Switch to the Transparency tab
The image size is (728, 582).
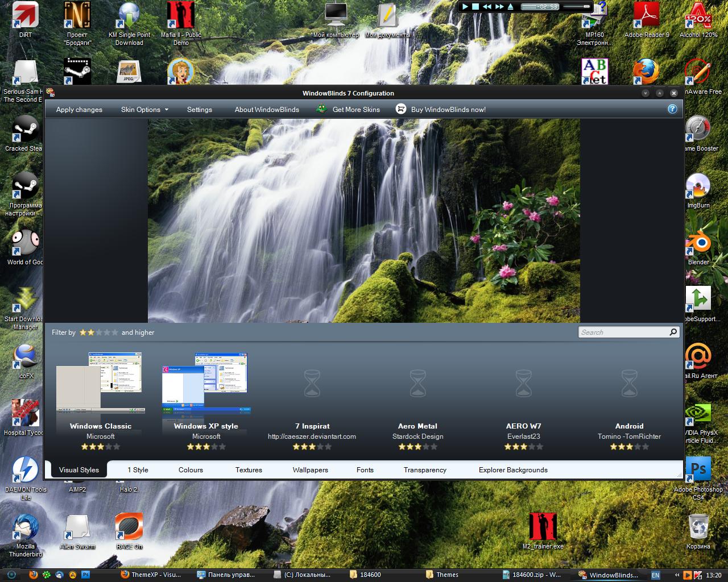coord(425,469)
